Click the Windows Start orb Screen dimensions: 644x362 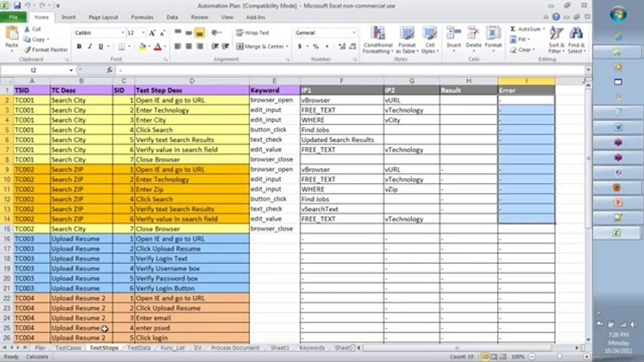pos(618,15)
